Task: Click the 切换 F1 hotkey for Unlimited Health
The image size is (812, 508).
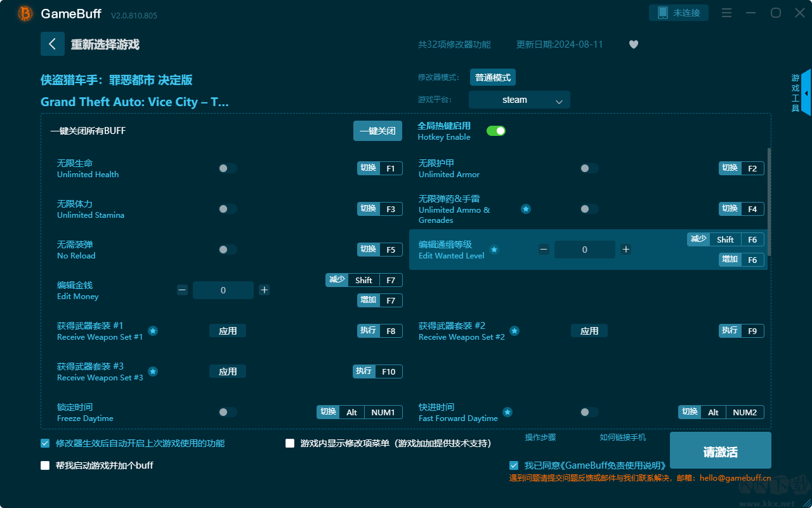Action: pyautogui.click(x=380, y=168)
